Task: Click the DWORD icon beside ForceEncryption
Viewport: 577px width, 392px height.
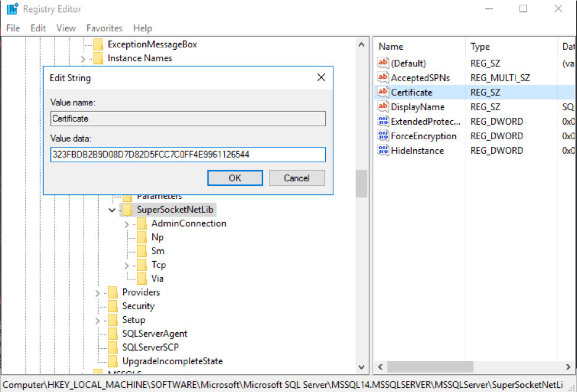Action: coord(382,136)
